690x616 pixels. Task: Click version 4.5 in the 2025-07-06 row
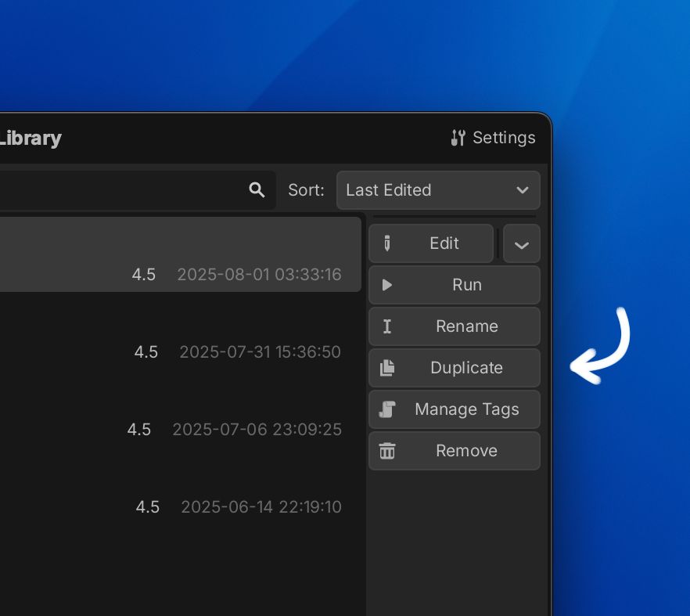138,430
